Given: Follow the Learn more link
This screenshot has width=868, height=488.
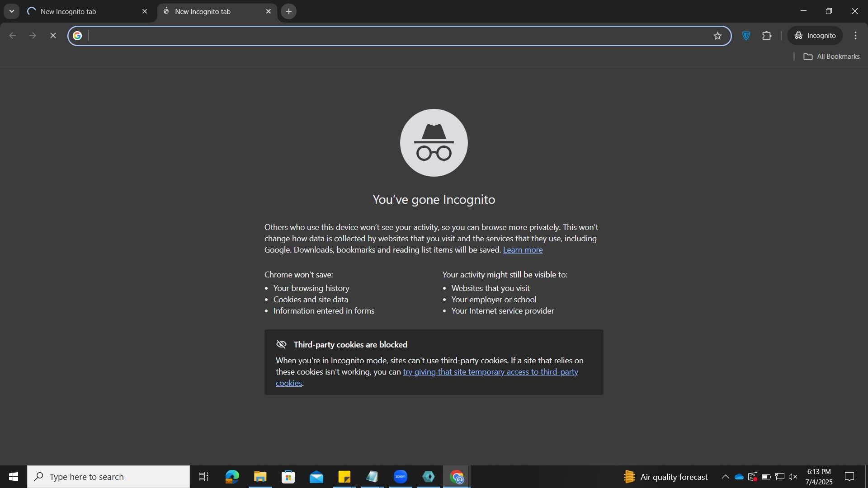Looking at the screenshot, I should [523, 250].
